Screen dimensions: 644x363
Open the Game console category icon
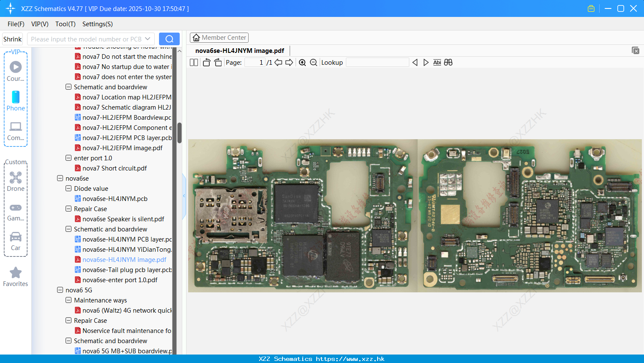pos(16,212)
